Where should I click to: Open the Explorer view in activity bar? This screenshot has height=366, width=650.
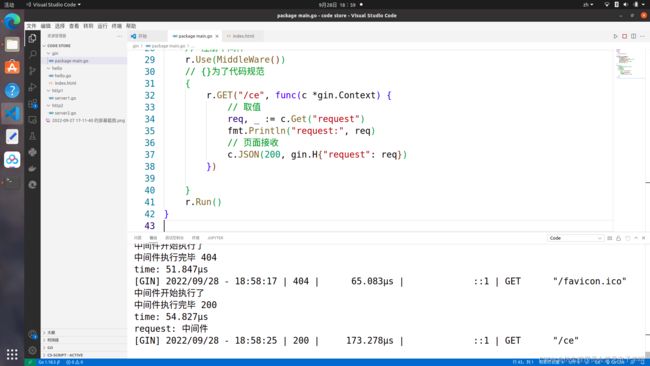click(x=32, y=39)
